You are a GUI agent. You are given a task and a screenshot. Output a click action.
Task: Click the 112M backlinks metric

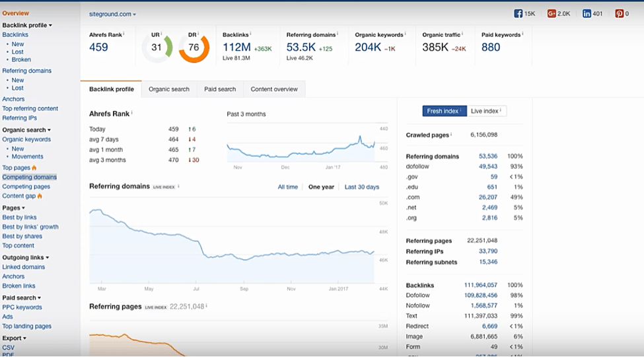point(236,48)
